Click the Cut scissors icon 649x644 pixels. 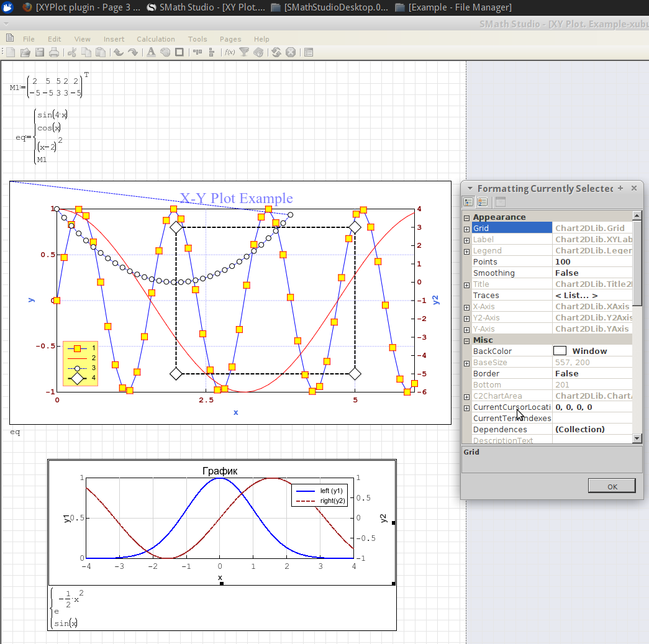[x=72, y=52]
